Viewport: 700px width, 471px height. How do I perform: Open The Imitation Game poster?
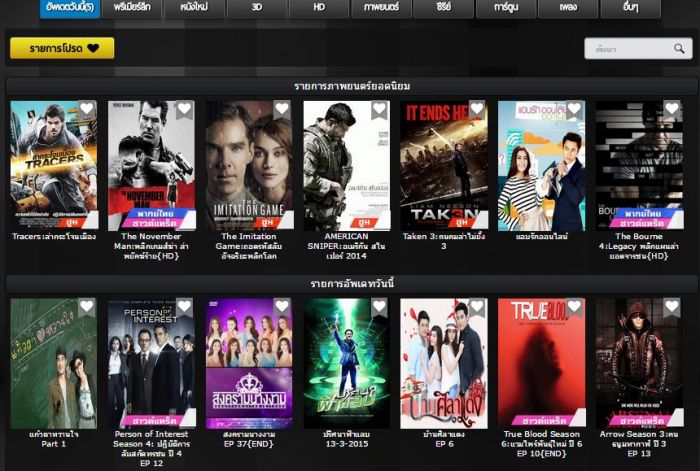249,165
